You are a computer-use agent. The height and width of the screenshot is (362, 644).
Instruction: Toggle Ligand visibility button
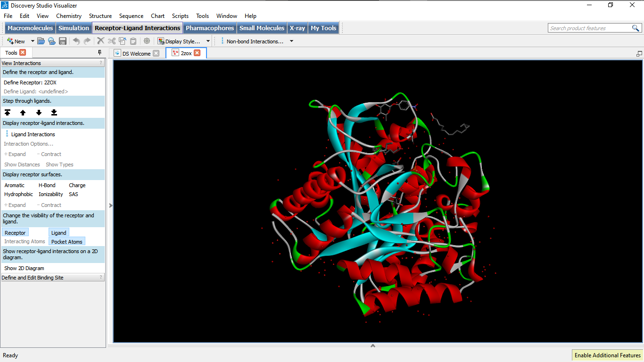(x=59, y=232)
